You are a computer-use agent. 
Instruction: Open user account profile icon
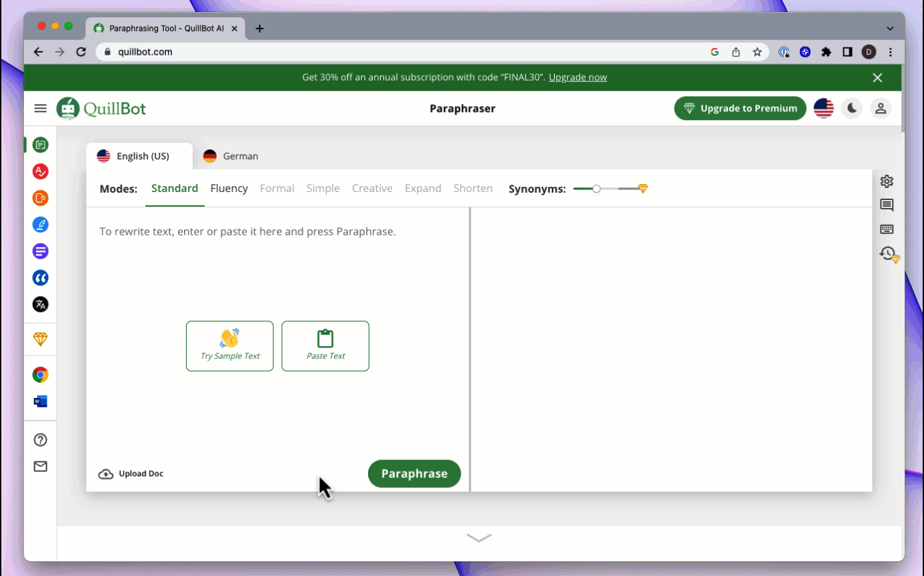[x=881, y=108]
